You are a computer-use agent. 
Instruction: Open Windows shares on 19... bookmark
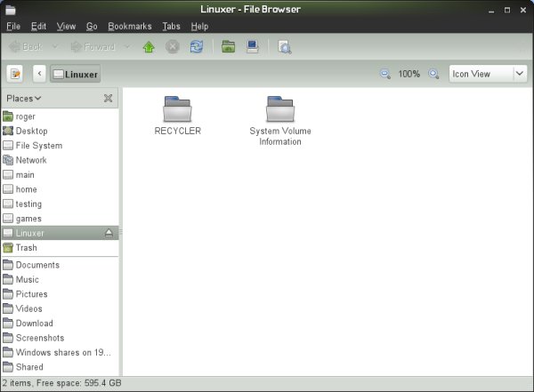tap(60, 353)
